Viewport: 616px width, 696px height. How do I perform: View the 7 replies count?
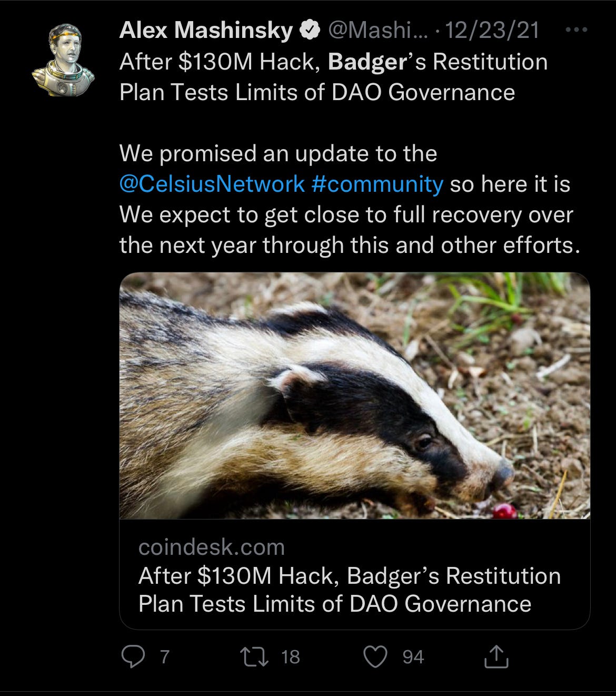click(165, 657)
